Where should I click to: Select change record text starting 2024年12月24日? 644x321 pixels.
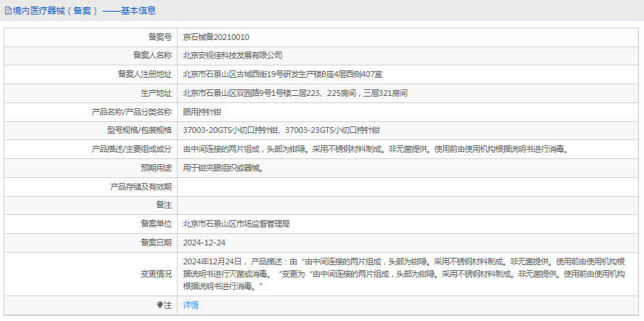pos(405,274)
